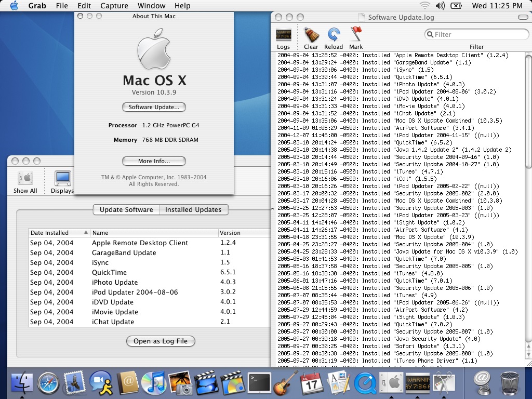Click the toolbar toggle pill in Console window
This screenshot has width=532, height=399.
(523, 17)
